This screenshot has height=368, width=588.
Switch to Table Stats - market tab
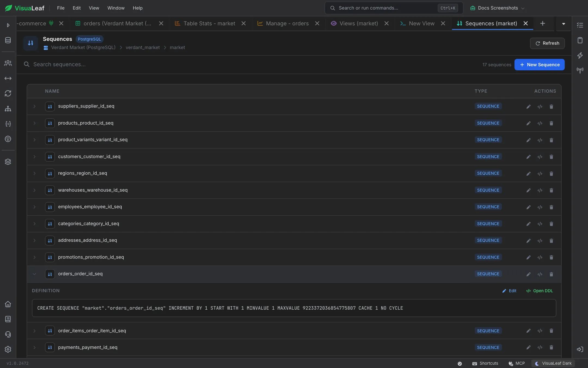209,23
